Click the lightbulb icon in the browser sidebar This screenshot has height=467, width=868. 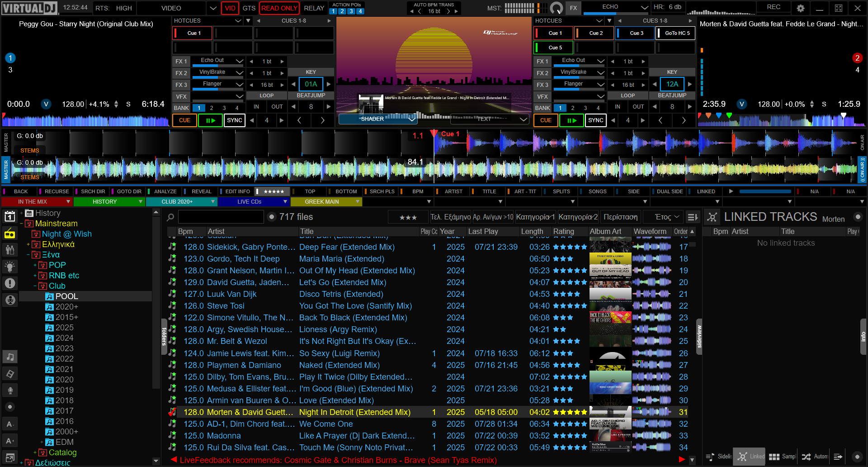pos(10,267)
